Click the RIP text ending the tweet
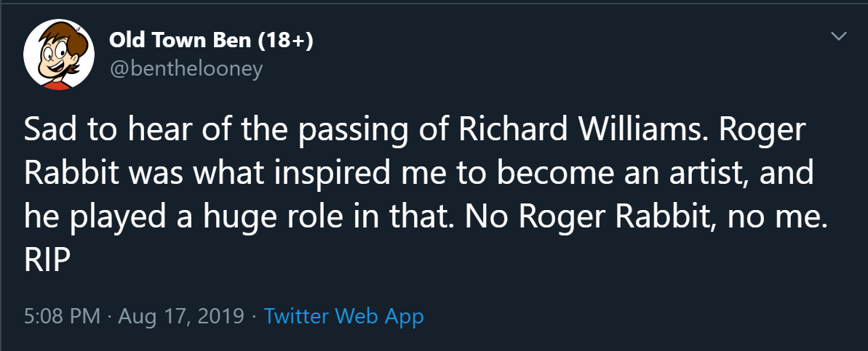This screenshot has height=351, width=868. [x=47, y=260]
